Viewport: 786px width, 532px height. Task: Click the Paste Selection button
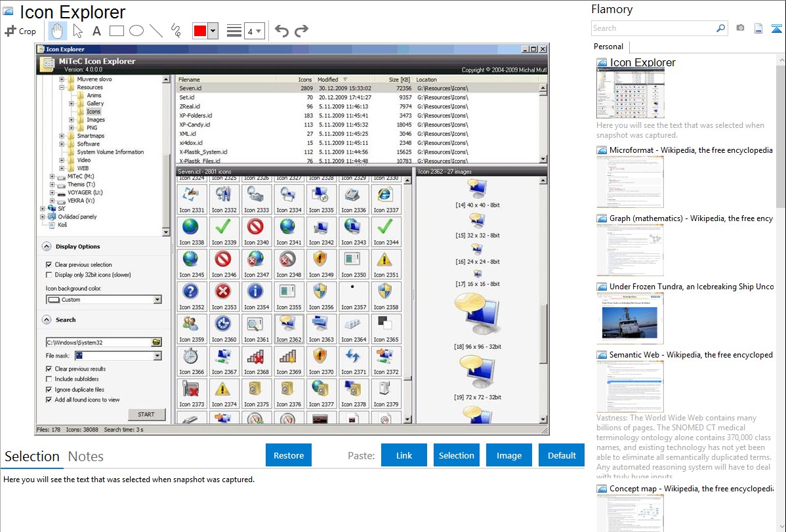click(456, 455)
